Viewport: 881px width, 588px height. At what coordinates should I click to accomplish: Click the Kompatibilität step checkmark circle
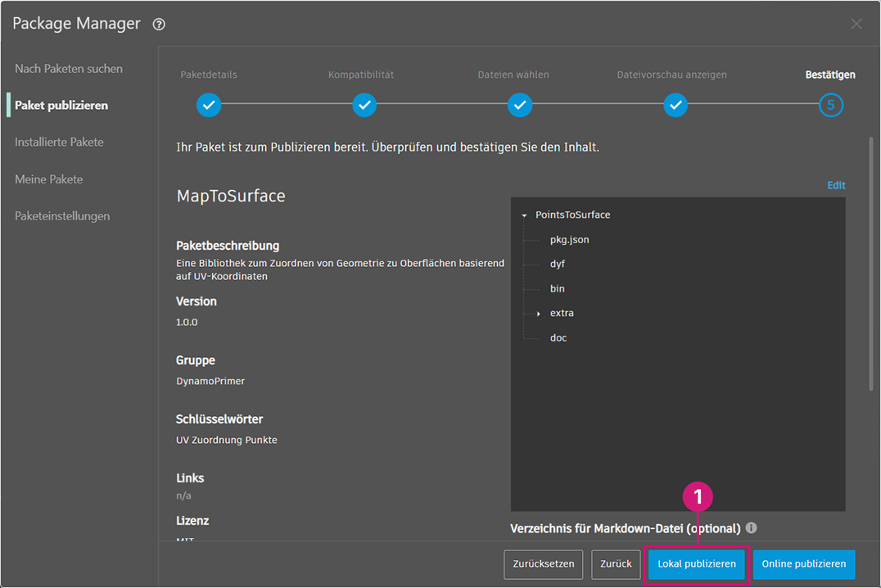[364, 105]
